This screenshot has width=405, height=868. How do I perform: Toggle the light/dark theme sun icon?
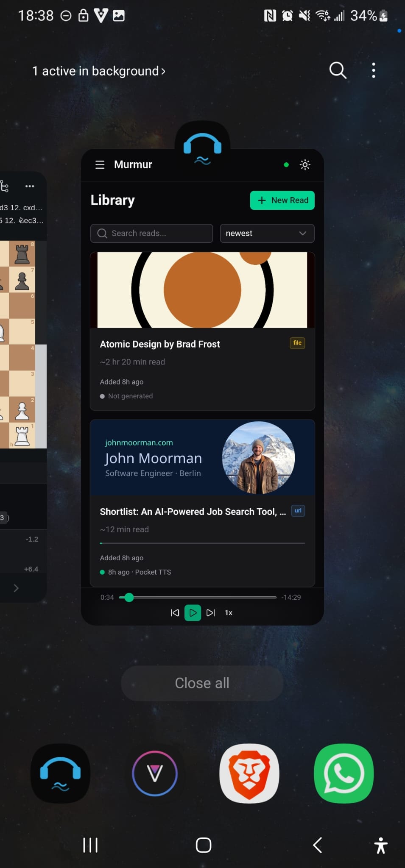point(305,164)
